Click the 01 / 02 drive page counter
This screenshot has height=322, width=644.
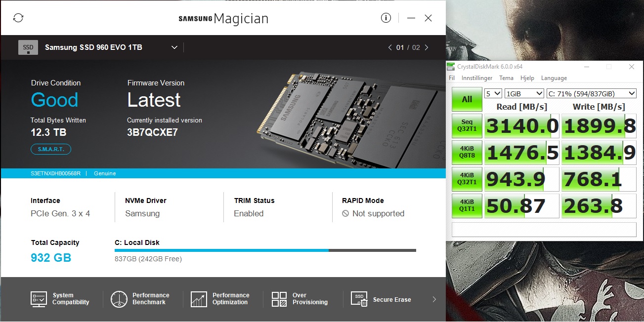click(408, 47)
